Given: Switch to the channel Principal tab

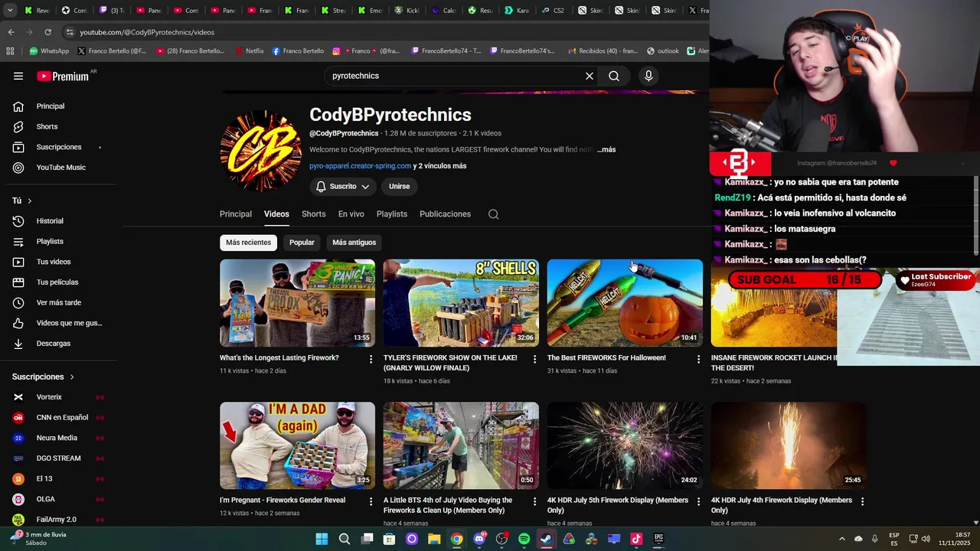Looking at the screenshot, I should coord(236,214).
